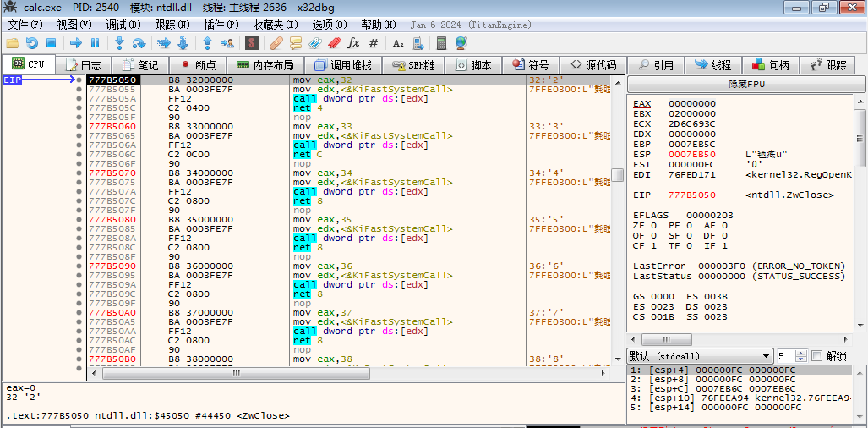Click the Step Over icon
This screenshot has height=428, width=868.
click(139, 42)
